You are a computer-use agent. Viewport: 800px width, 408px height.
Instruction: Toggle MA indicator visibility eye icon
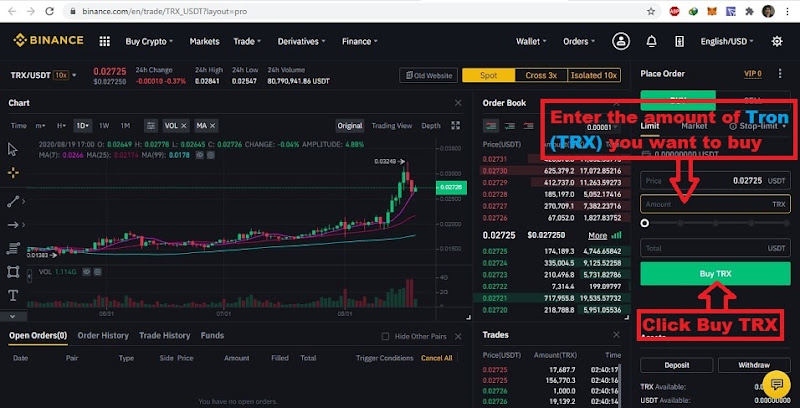pos(199,154)
